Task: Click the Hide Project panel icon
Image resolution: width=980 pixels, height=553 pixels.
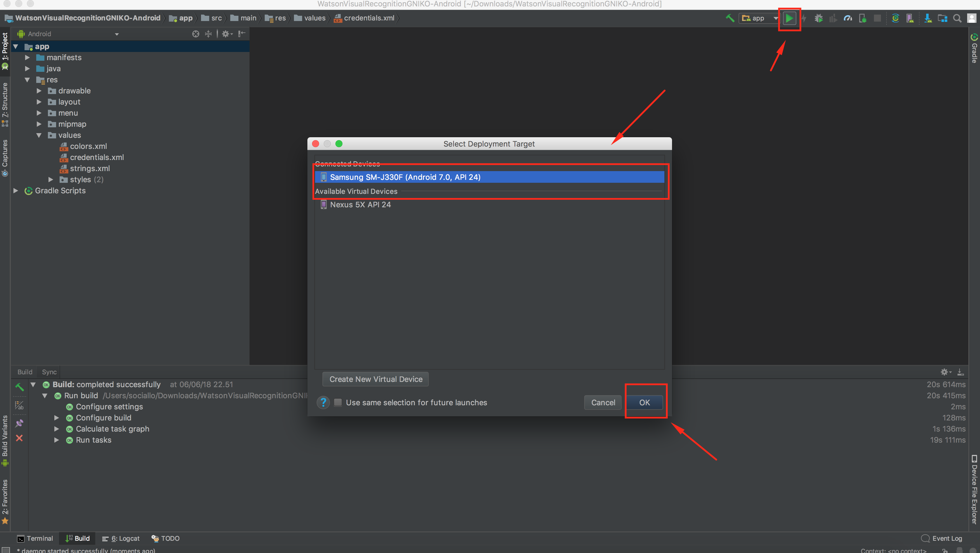Action: (x=242, y=34)
